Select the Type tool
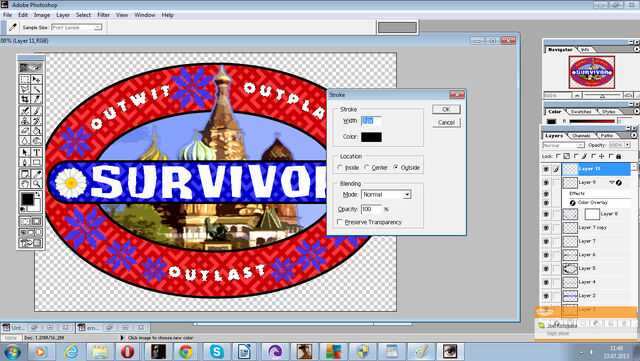640x361 pixels. pyautogui.click(x=36, y=152)
